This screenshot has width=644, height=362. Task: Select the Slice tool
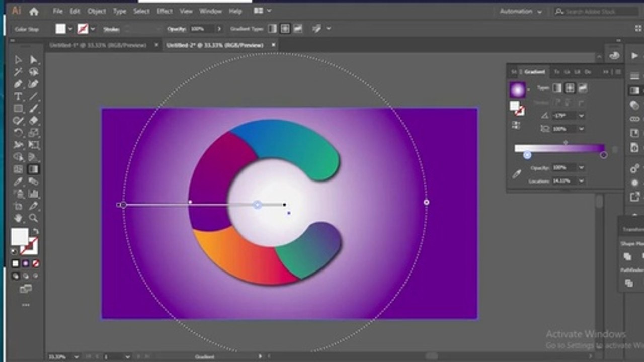coord(34,206)
